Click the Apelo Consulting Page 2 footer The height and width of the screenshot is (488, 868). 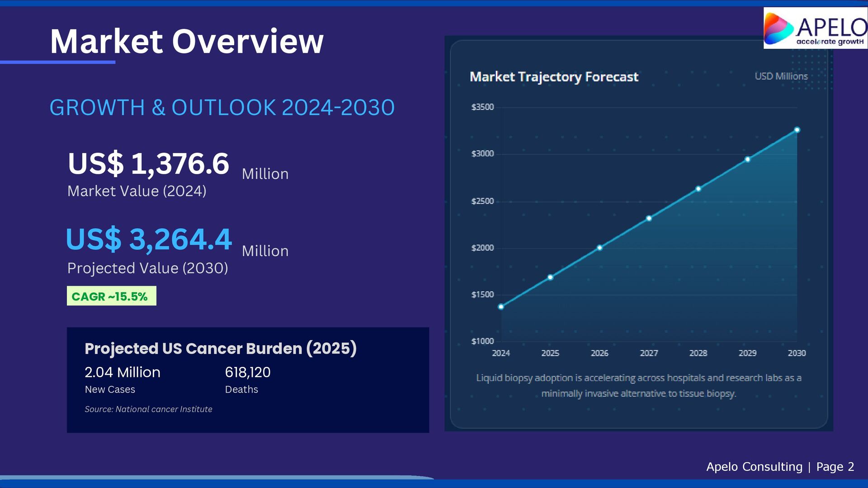(x=780, y=466)
